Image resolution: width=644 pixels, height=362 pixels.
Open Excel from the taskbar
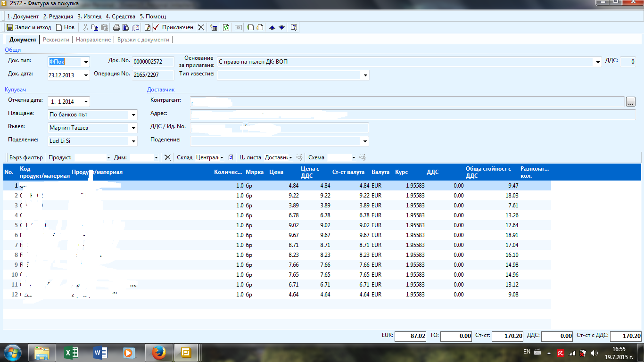click(71, 352)
